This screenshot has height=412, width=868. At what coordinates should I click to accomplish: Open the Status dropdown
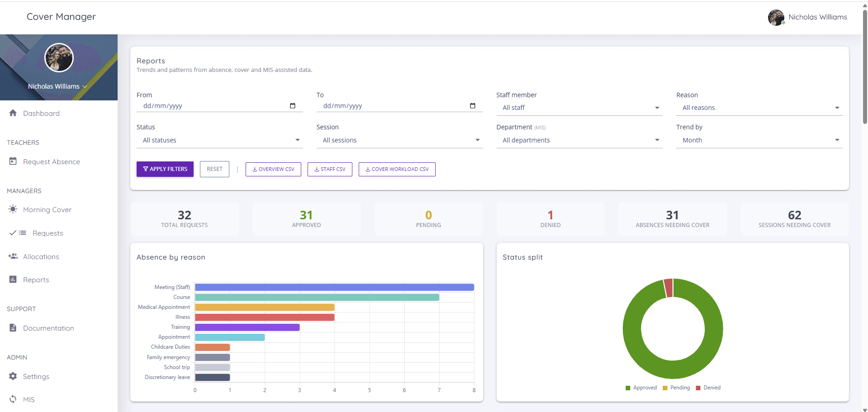click(x=220, y=140)
